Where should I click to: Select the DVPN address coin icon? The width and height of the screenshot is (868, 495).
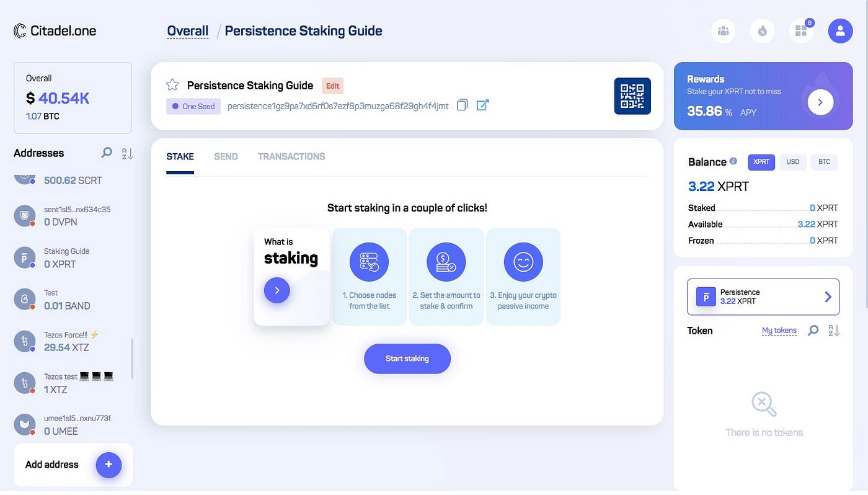pos(24,216)
